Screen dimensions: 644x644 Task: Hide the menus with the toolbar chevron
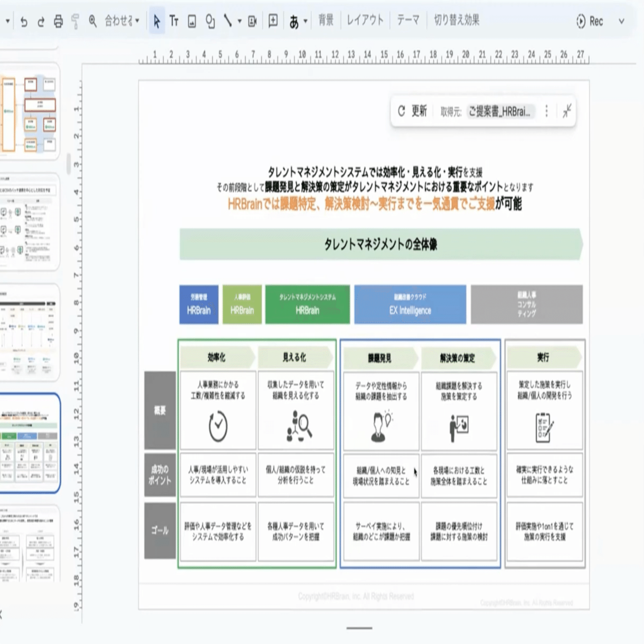(x=622, y=21)
